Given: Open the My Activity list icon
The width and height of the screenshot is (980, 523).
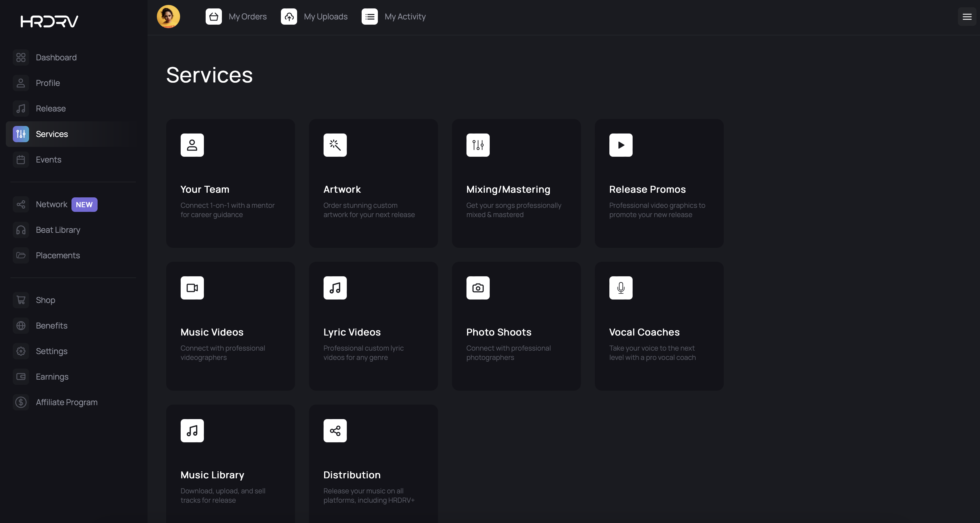Looking at the screenshot, I should click(x=369, y=17).
